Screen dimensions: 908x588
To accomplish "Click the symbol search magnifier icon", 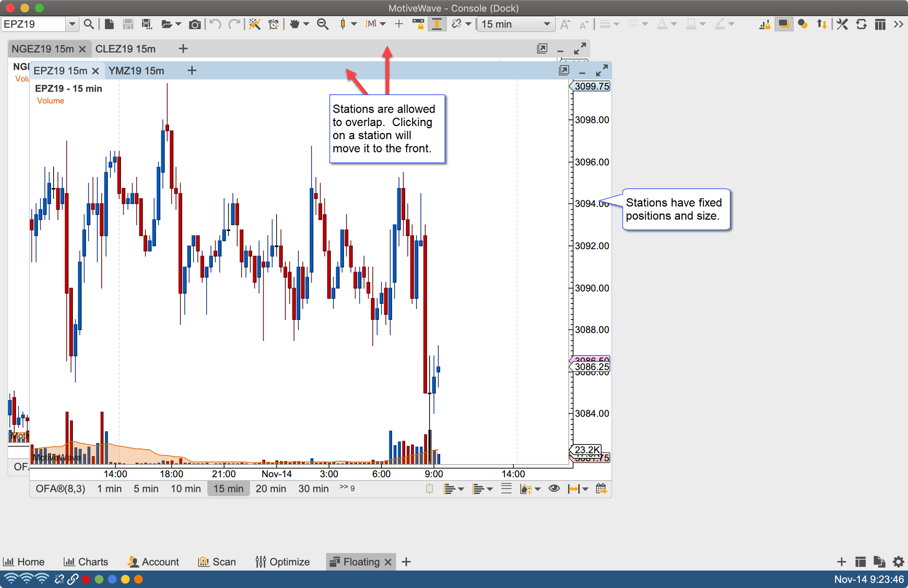I will tap(89, 24).
